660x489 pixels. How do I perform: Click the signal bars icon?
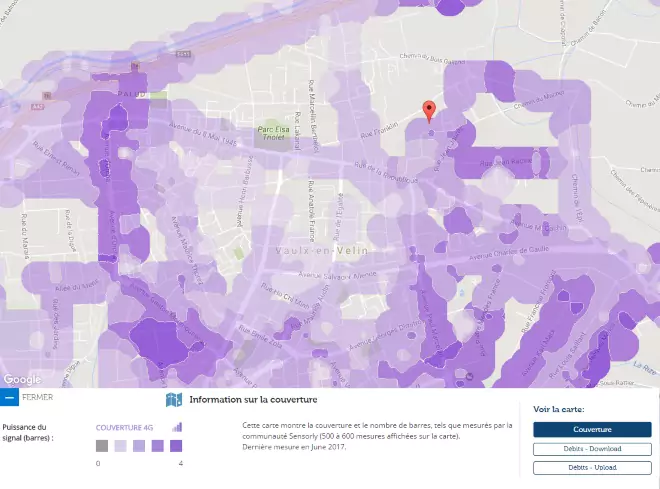[177, 427]
